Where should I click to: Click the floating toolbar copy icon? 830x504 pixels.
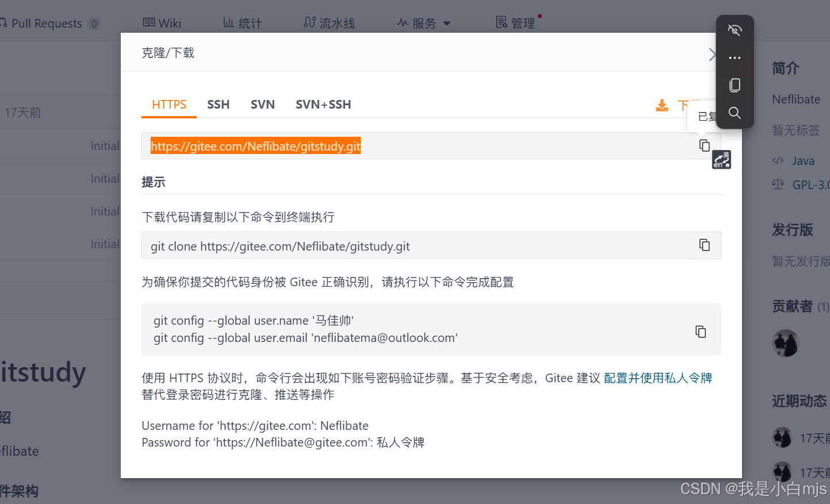(x=735, y=85)
